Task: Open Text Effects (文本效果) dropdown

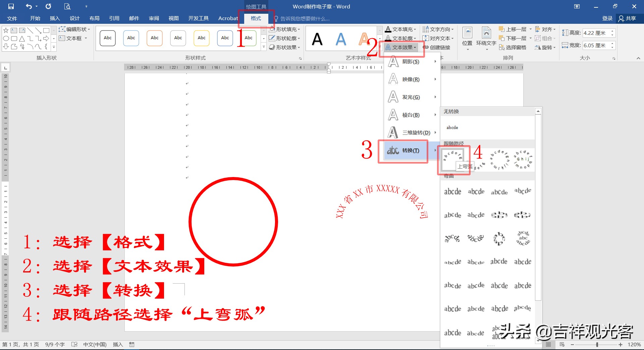Action: click(x=401, y=47)
